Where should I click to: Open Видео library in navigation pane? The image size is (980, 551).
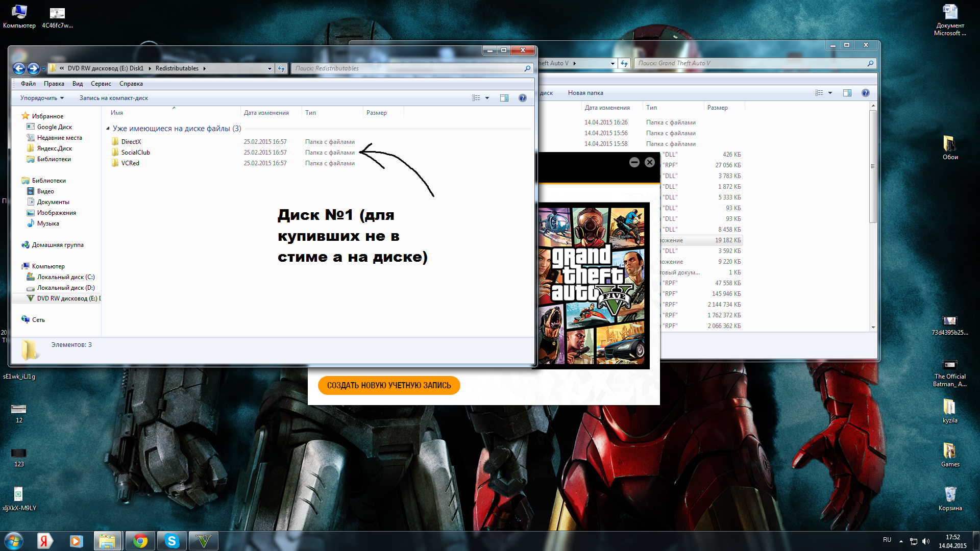point(45,191)
